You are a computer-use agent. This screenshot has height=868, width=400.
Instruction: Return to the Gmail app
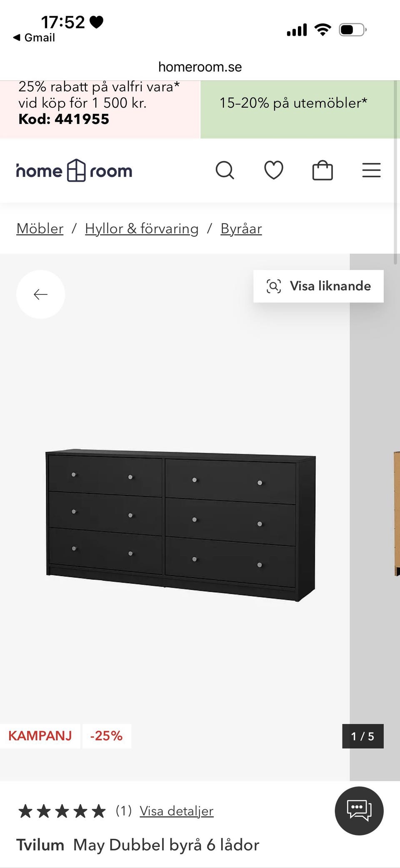34,38
